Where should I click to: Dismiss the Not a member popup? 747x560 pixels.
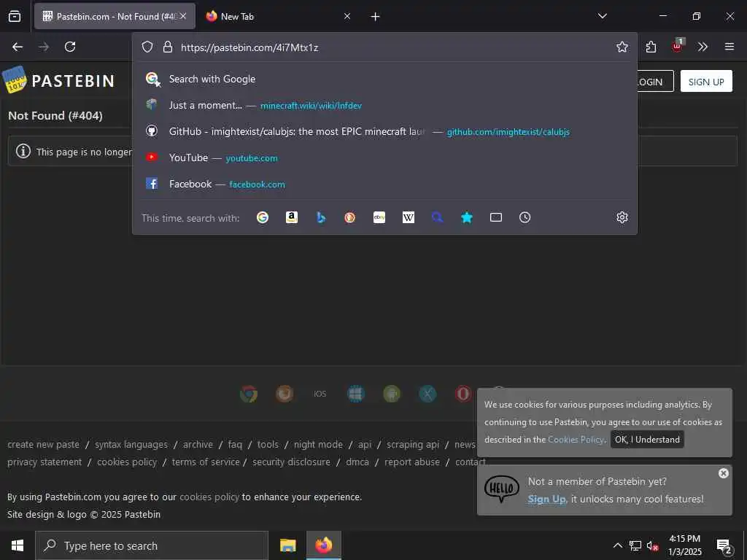click(x=723, y=472)
